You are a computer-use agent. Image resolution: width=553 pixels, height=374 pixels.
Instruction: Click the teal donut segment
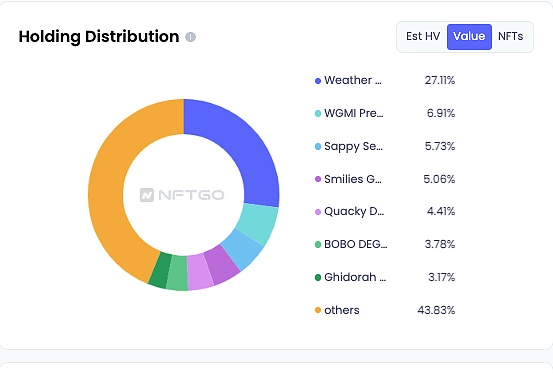(259, 223)
